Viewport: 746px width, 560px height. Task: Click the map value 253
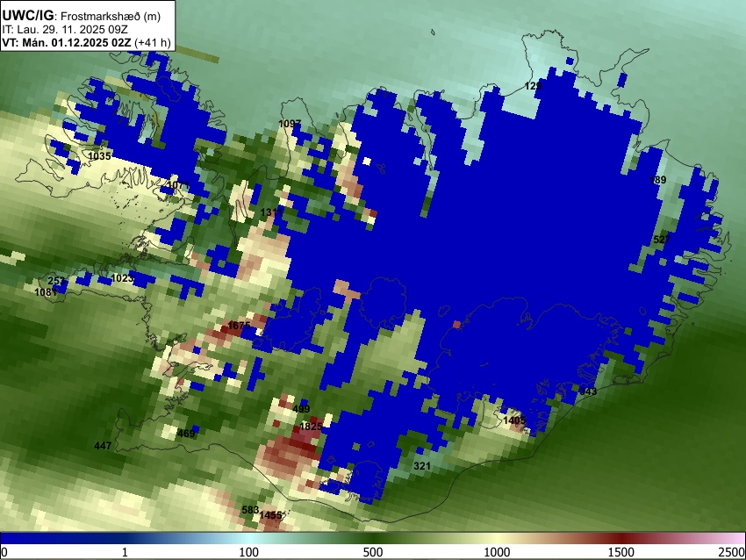pyautogui.click(x=56, y=281)
